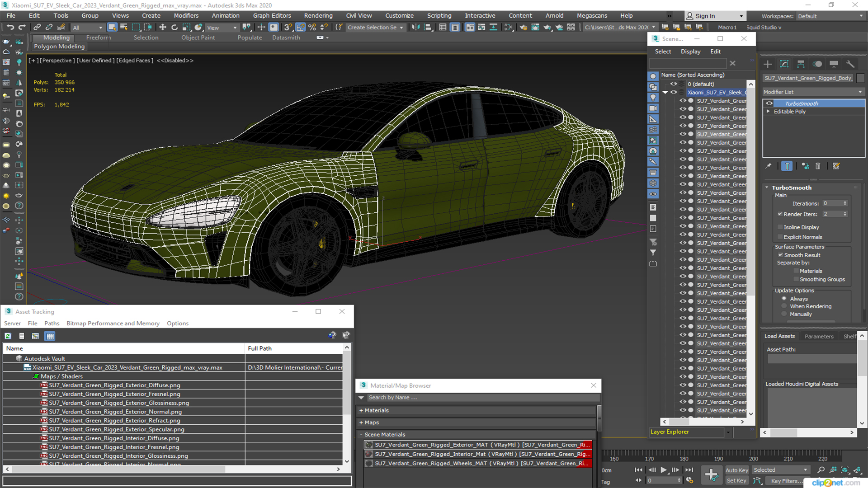868x488 pixels.
Task: Open the Rendering menu
Action: coord(318,15)
